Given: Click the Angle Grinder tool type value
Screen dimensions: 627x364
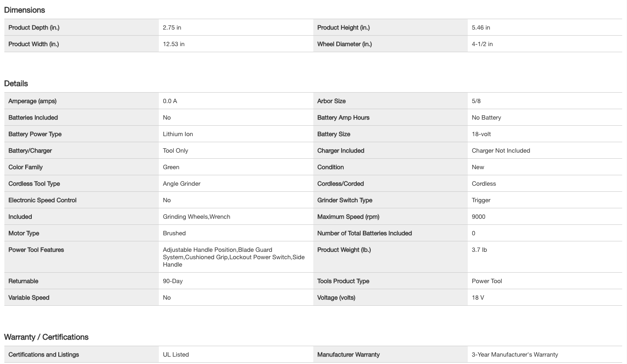Looking at the screenshot, I should 181,184.
